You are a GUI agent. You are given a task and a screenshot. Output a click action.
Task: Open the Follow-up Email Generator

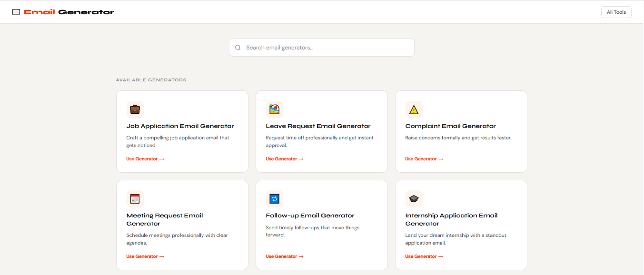click(285, 256)
